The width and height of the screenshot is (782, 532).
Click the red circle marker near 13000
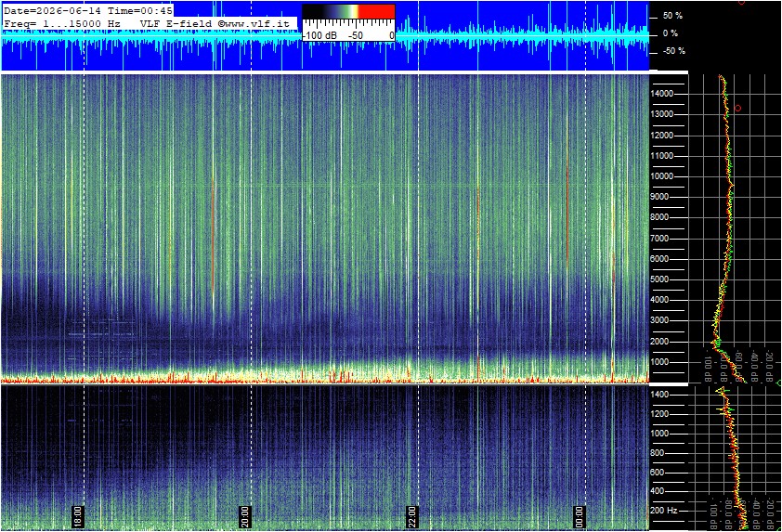[738, 109]
